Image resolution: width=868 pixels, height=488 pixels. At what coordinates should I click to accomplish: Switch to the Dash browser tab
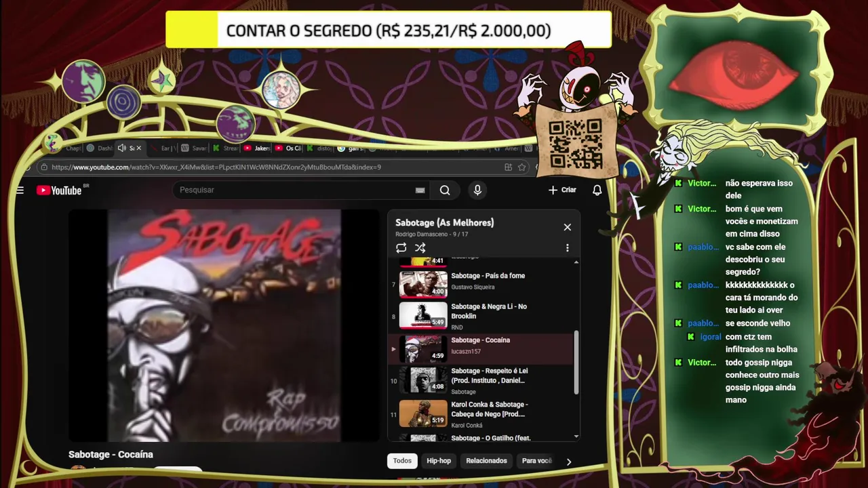tap(100, 148)
